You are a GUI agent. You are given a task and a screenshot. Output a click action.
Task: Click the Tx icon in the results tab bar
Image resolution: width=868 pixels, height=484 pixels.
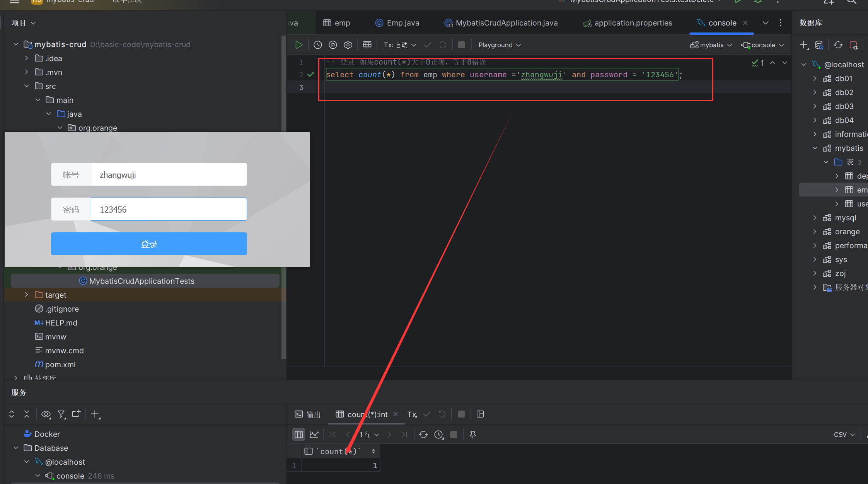412,414
